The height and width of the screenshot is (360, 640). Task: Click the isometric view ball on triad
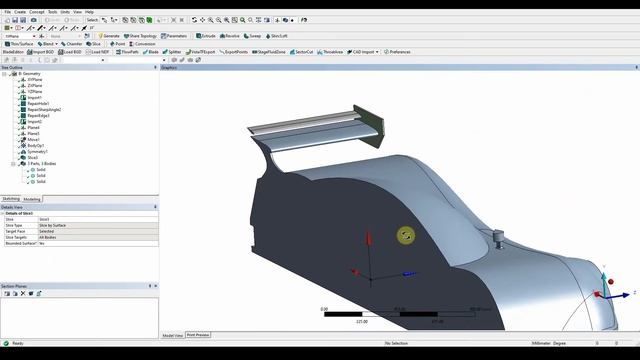coord(611,282)
